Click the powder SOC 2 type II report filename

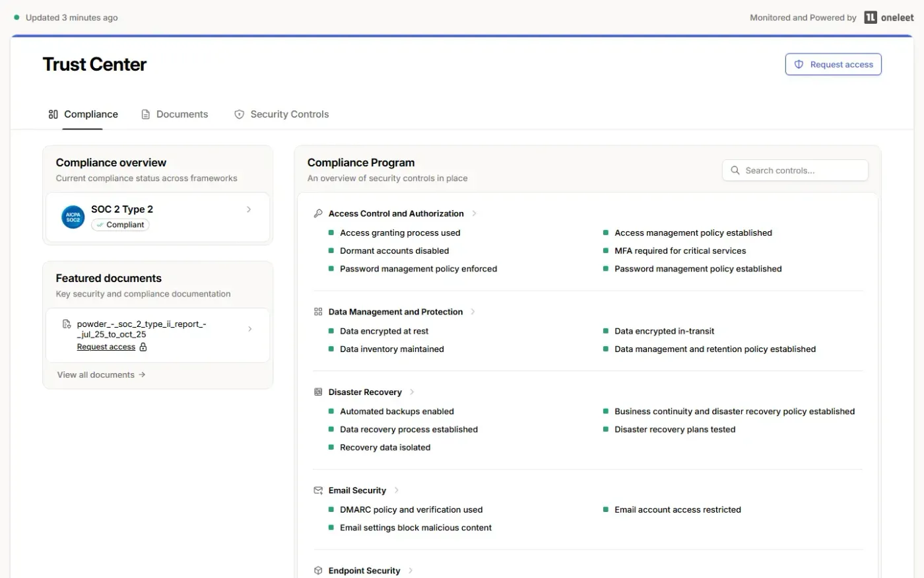pyautogui.click(x=142, y=329)
